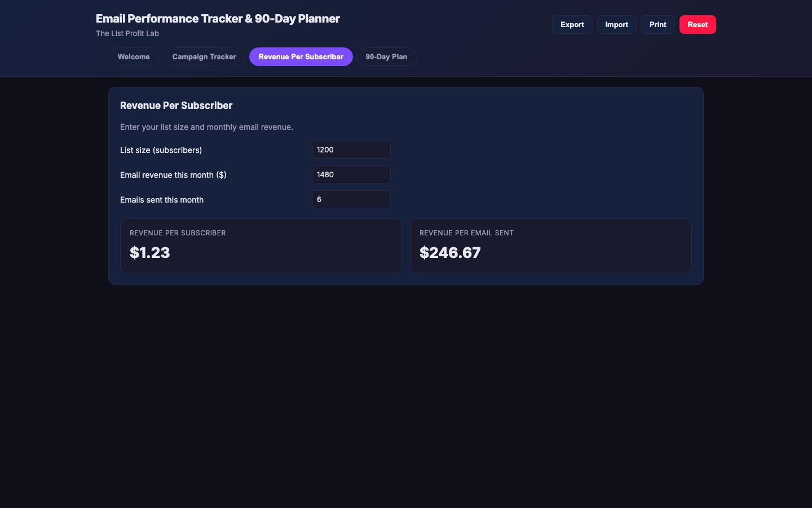This screenshot has width=812, height=508.
Task: Reset all data with the red Reset button
Action: coord(698,25)
